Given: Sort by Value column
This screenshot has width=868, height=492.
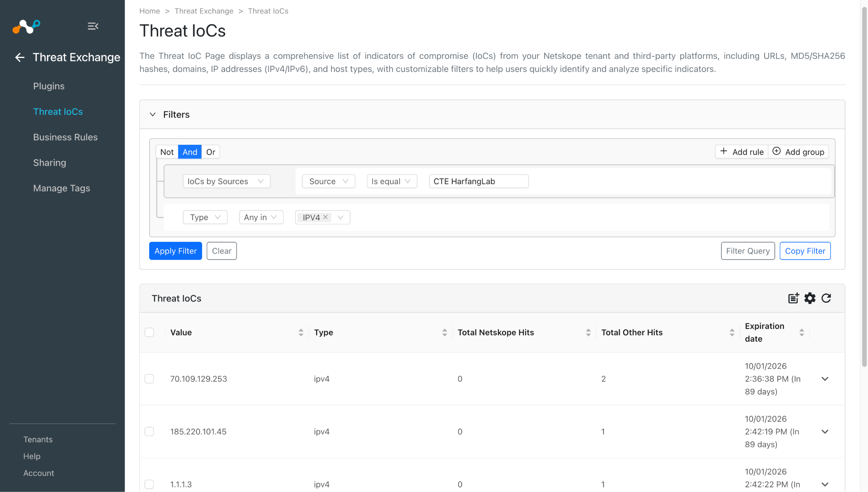Looking at the screenshot, I should pos(301,332).
